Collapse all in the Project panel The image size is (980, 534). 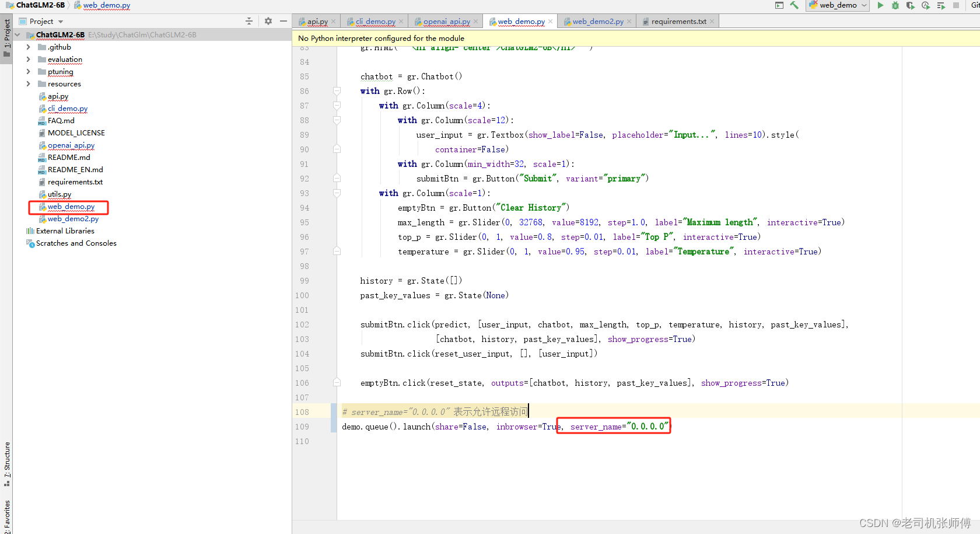pos(249,21)
